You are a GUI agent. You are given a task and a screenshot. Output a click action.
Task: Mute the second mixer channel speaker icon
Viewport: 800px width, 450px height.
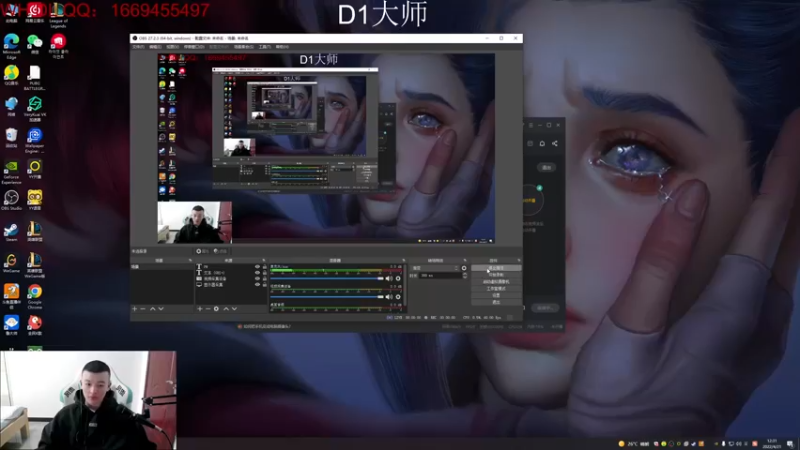389,297
